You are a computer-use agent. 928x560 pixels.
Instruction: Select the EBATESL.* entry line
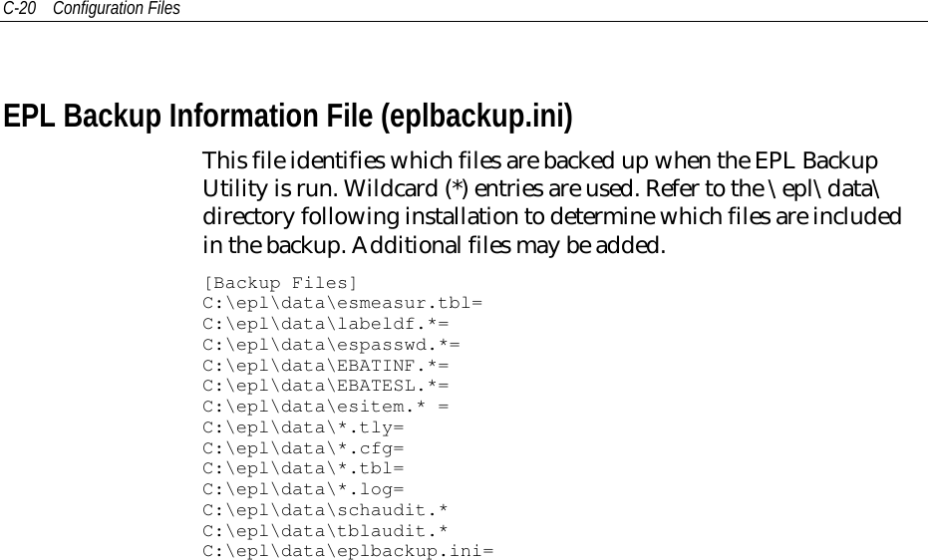(x=326, y=387)
